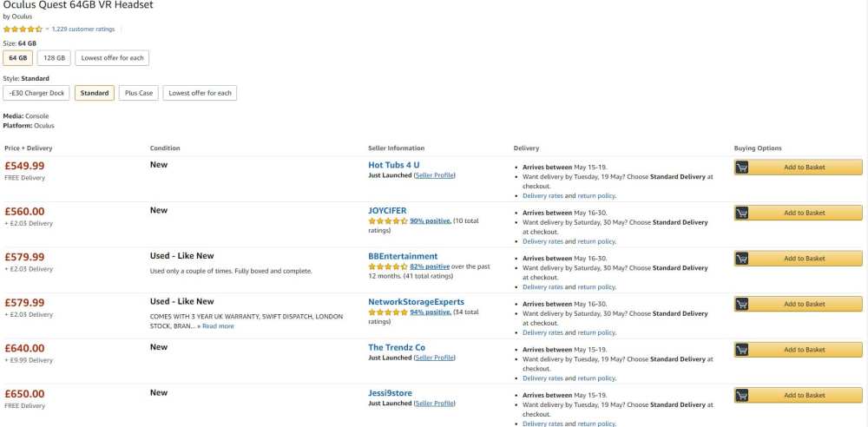Screen dimensions: 868x427
Task: Click JOYCIFER seller rating stars
Action: (x=388, y=221)
